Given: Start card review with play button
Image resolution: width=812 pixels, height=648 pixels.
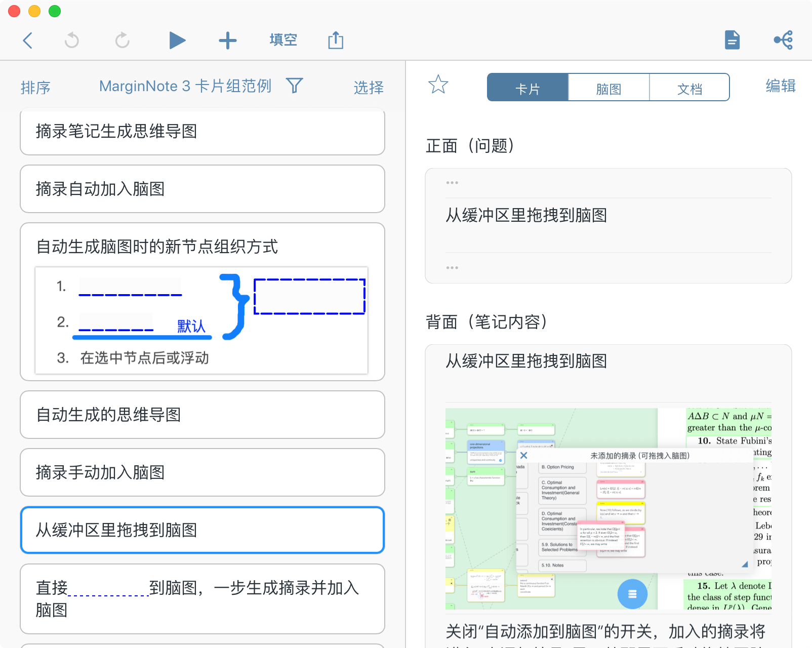Looking at the screenshot, I should (x=177, y=40).
